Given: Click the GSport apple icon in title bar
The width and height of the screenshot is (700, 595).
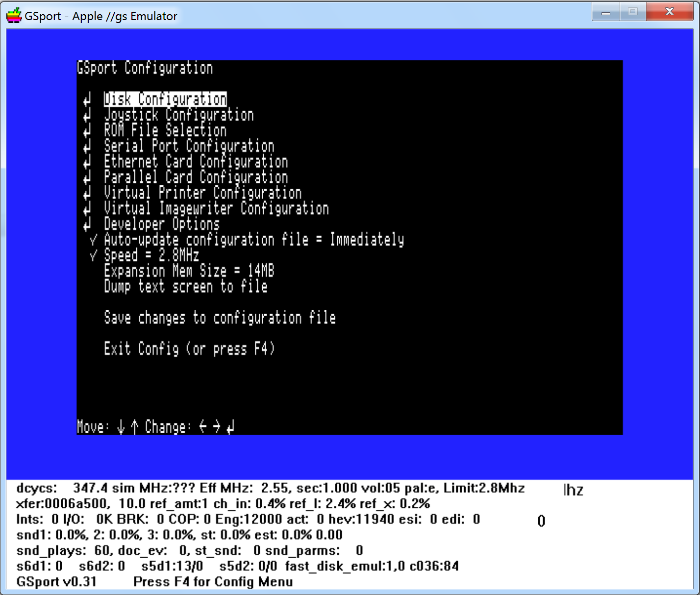Looking at the screenshot, I should click(x=14, y=16).
